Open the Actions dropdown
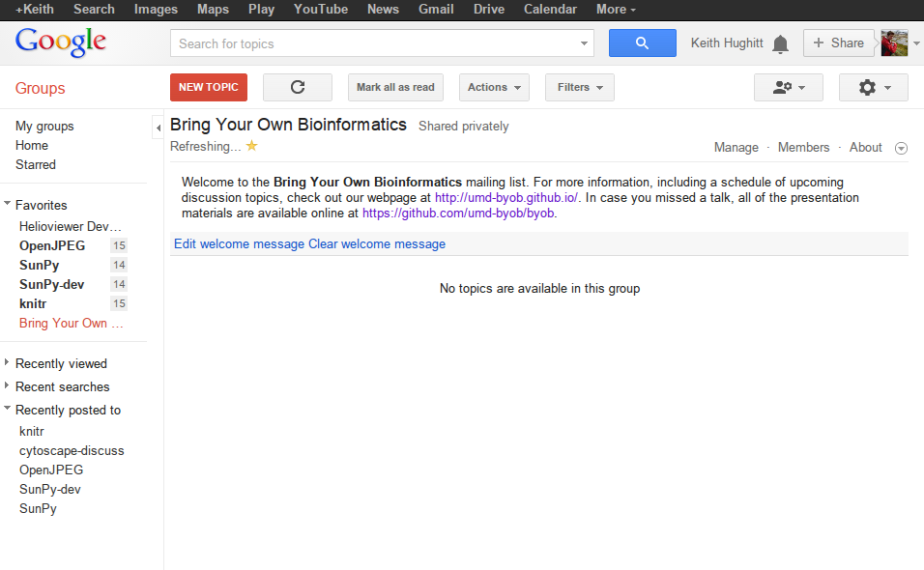 [x=494, y=87]
